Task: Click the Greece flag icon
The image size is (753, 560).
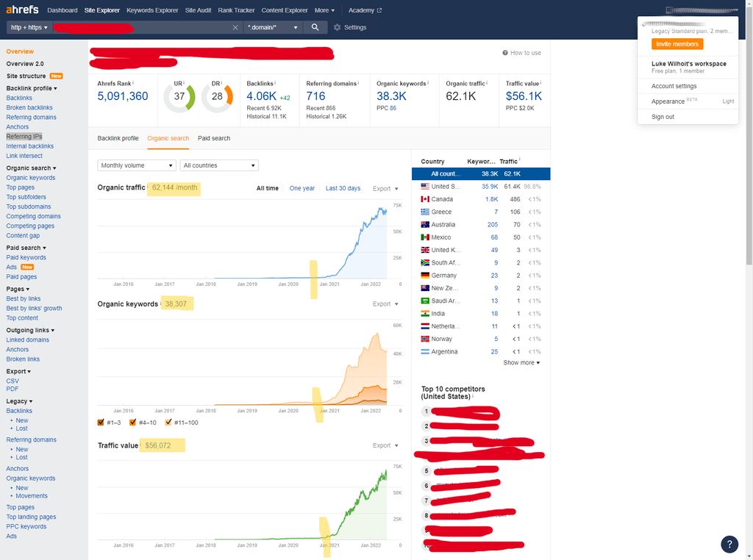Action: click(x=425, y=212)
